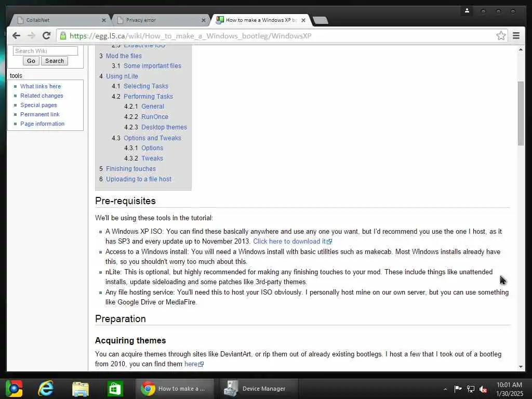Jump to Desktop themes section
The height and width of the screenshot is (399, 532).
point(164,127)
